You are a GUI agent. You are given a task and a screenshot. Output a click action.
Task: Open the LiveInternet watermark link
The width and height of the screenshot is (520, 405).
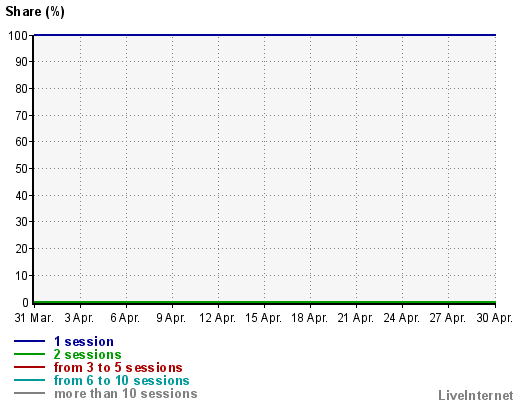tap(475, 395)
